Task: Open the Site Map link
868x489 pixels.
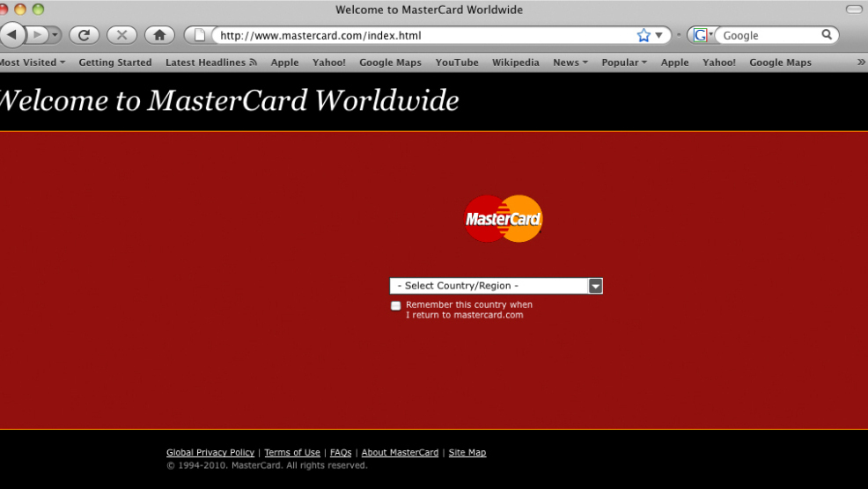Action: 467,452
